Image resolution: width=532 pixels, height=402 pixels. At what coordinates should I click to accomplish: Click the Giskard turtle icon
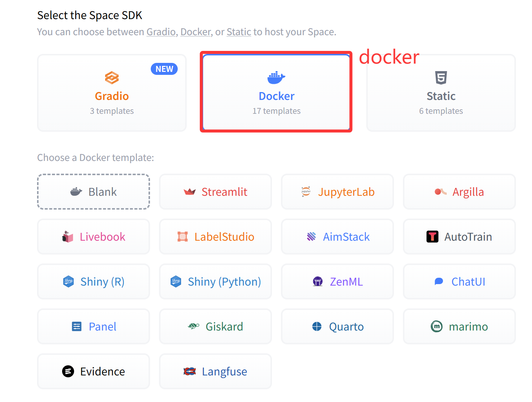click(193, 326)
